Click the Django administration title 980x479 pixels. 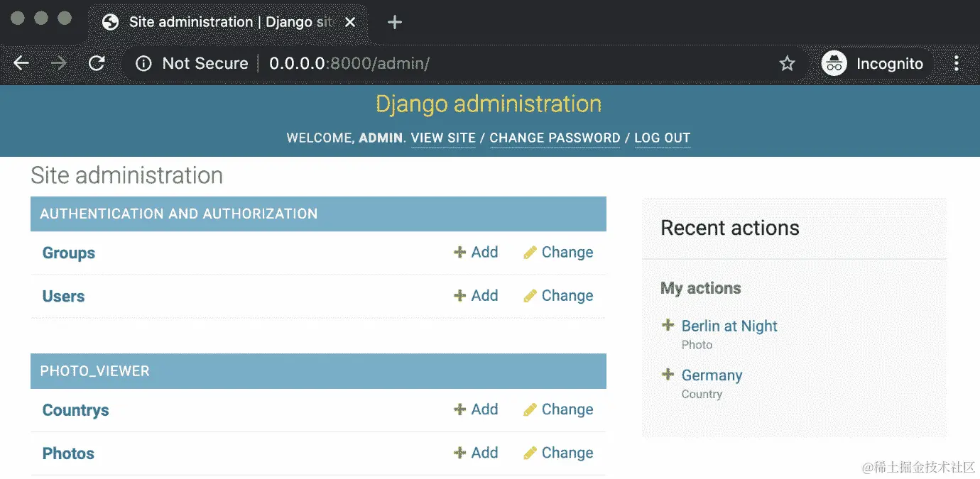[489, 104]
